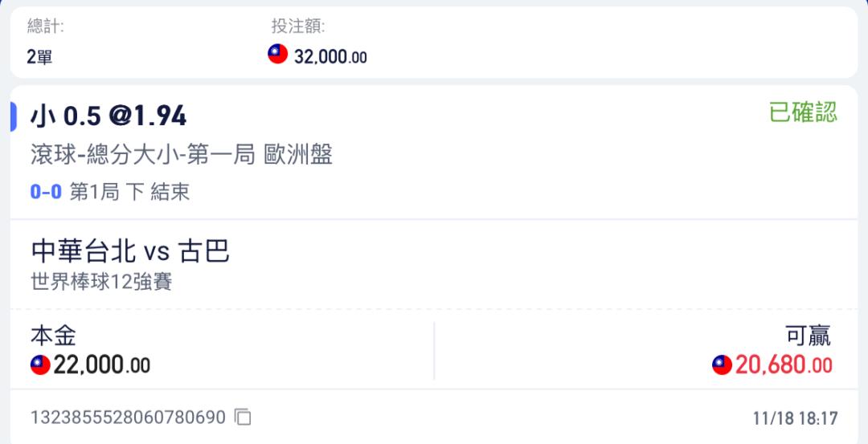Click the 滾球-總分大小-第一局 歐洲盤 market text
868x444 pixels.
[182, 155]
